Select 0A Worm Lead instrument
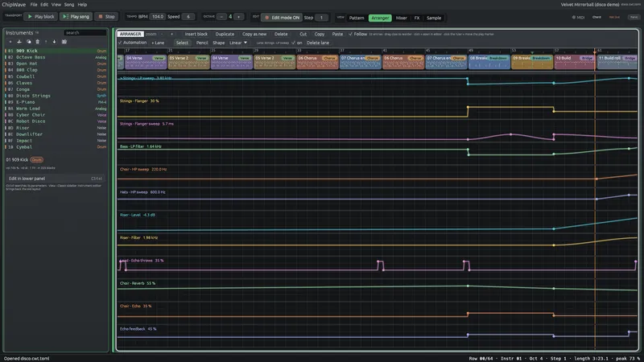This screenshot has width=644, height=362. click(56, 109)
